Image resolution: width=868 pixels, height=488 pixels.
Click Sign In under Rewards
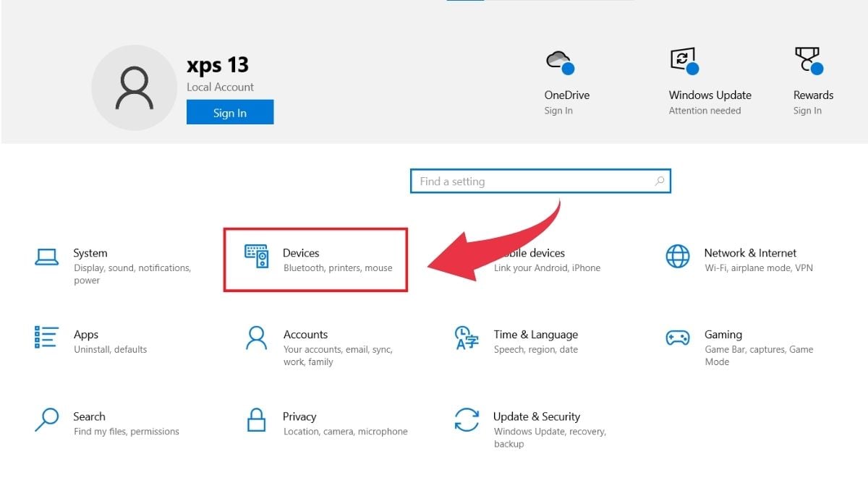(x=807, y=111)
